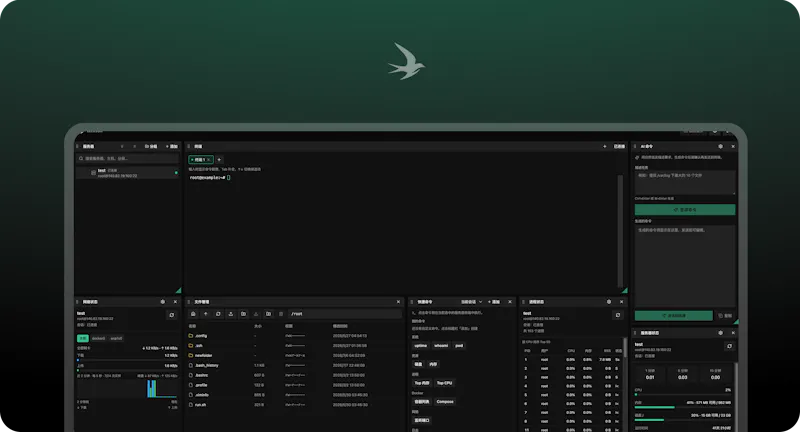
Task: Refresh the process status panel
Action: click(x=618, y=315)
